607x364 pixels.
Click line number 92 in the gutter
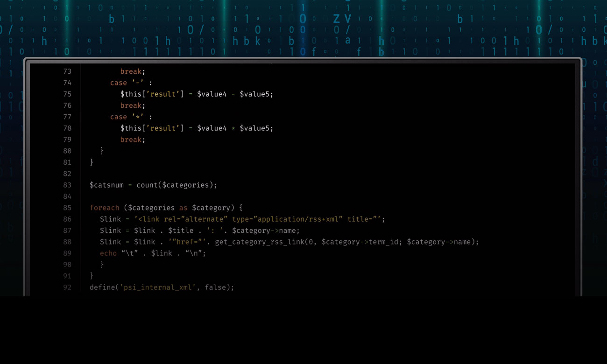(67, 287)
